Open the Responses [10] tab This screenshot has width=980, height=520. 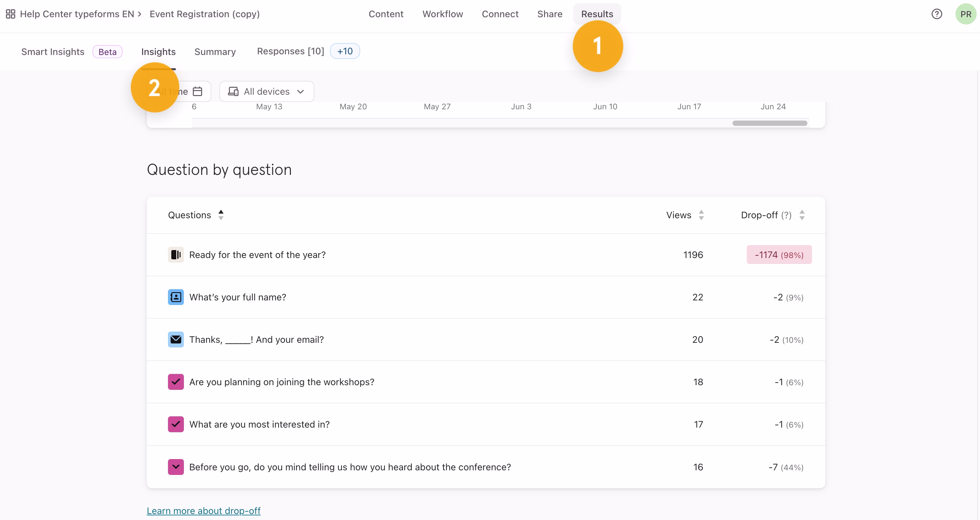tap(290, 51)
